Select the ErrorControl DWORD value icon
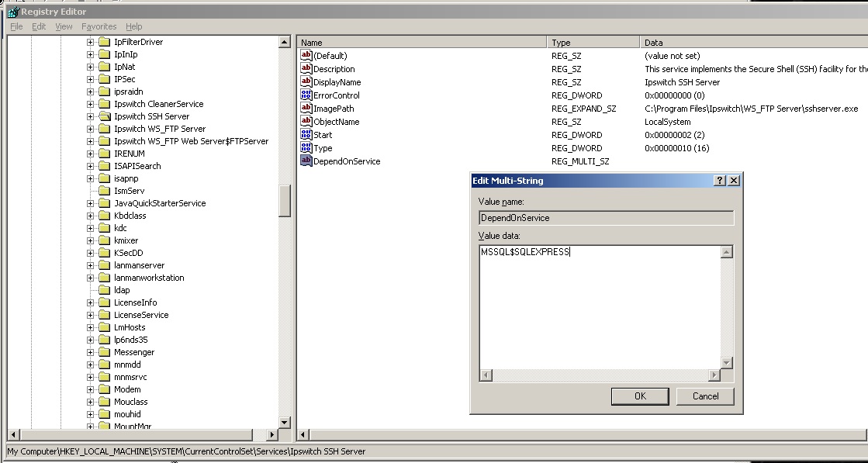868x463 pixels. click(x=306, y=95)
